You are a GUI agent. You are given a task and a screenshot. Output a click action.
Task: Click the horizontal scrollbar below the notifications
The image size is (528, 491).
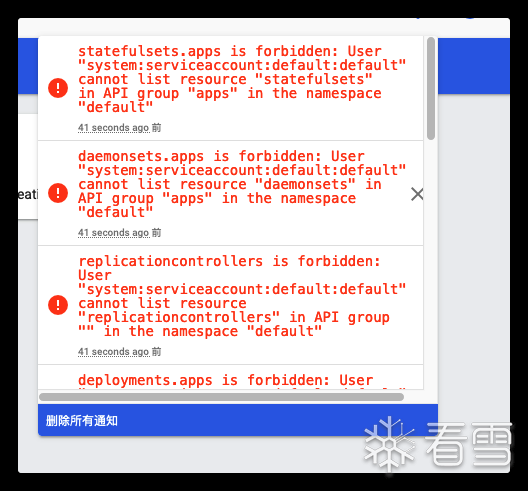(x=221, y=397)
